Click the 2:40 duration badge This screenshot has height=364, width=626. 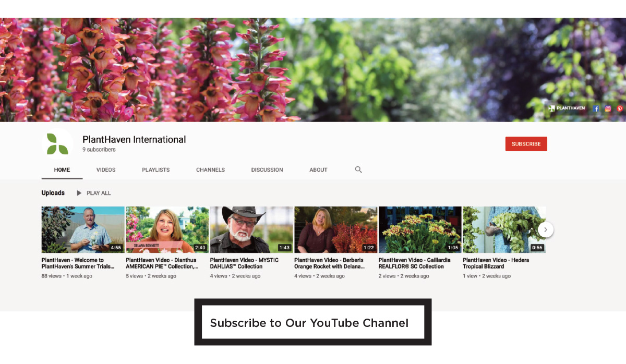200,248
